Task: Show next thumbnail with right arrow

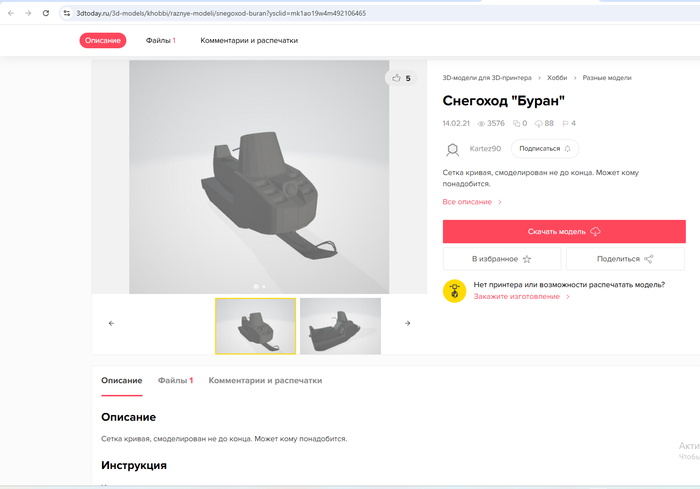Action: tap(407, 323)
